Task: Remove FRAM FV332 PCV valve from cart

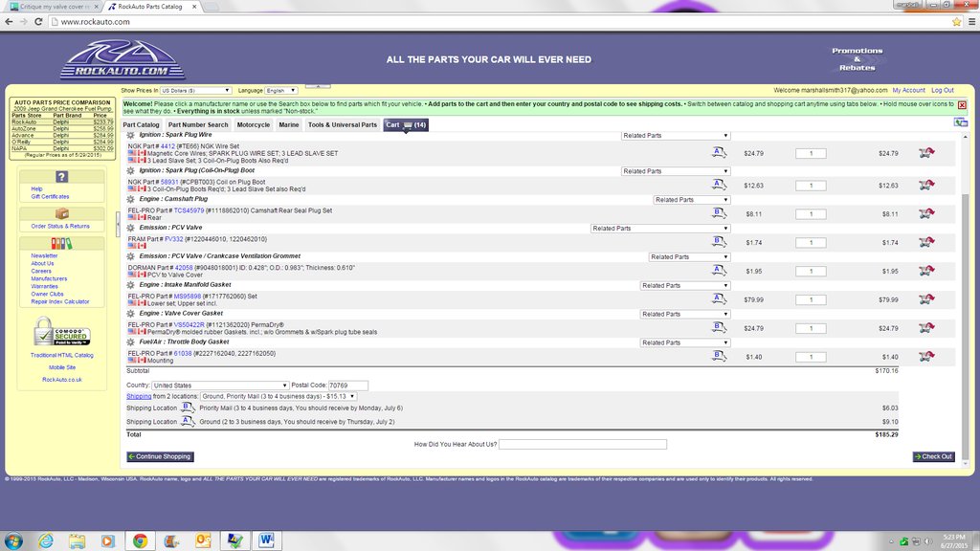Action: click(926, 242)
